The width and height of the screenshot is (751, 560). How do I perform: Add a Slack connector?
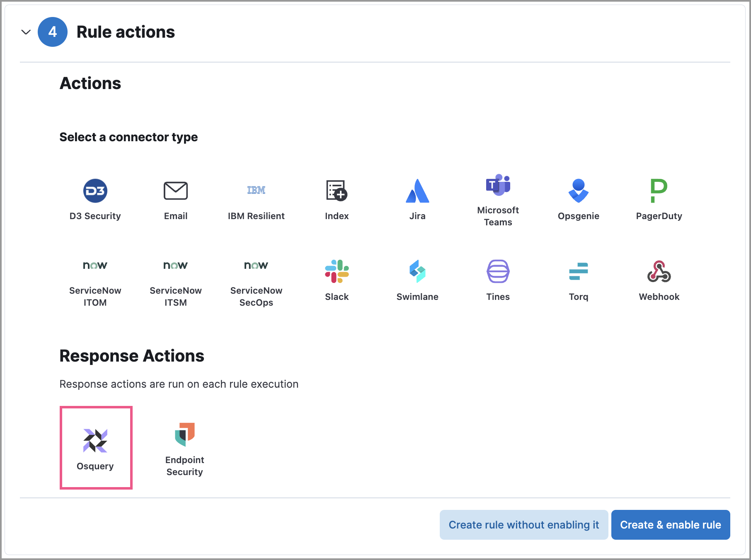337,280
